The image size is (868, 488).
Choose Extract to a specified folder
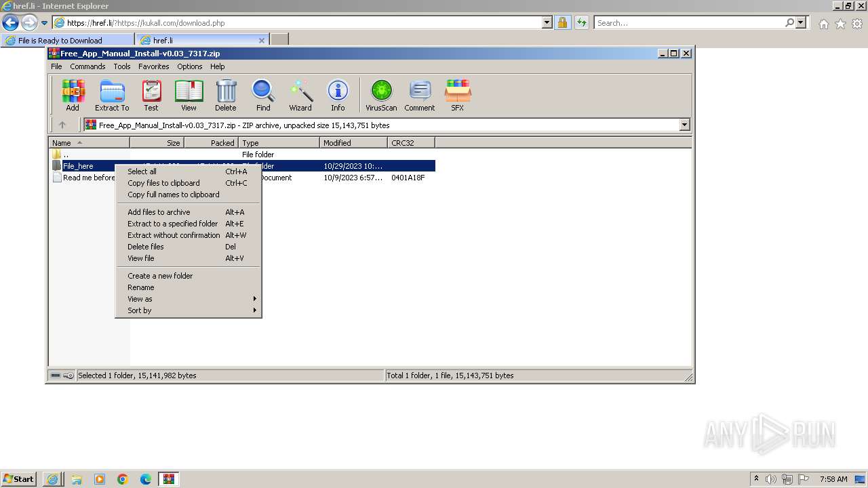click(189, 224)
